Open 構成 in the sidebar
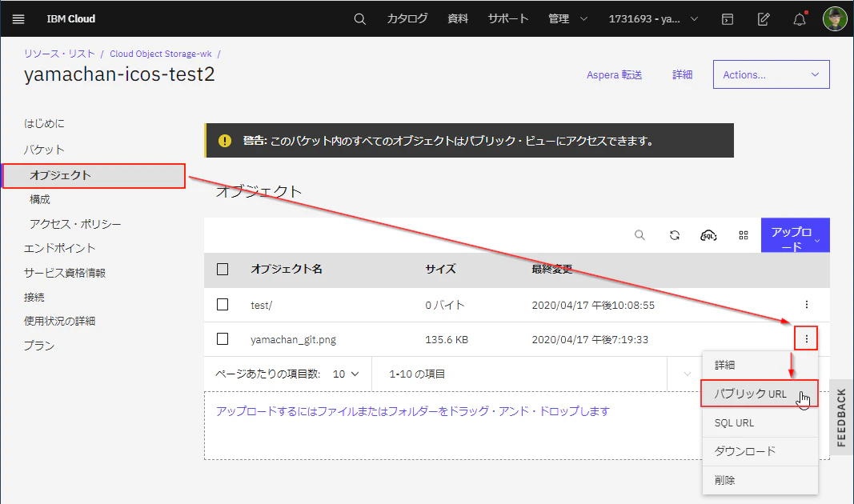The image size is (854, 504). tap(40, 200)
